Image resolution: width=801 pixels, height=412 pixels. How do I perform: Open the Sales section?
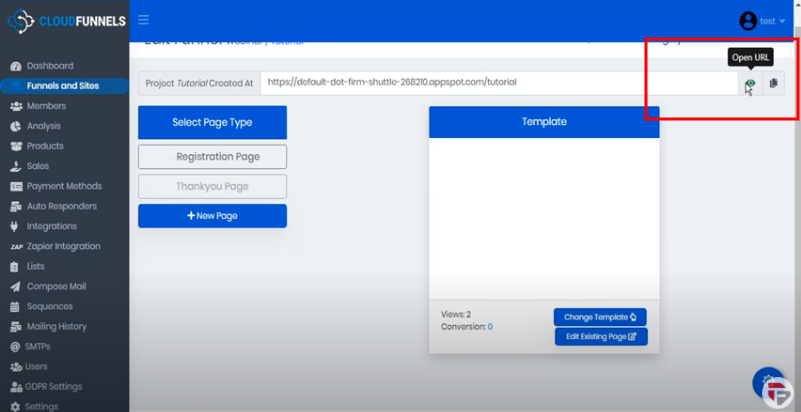click(x=37, y=166)
